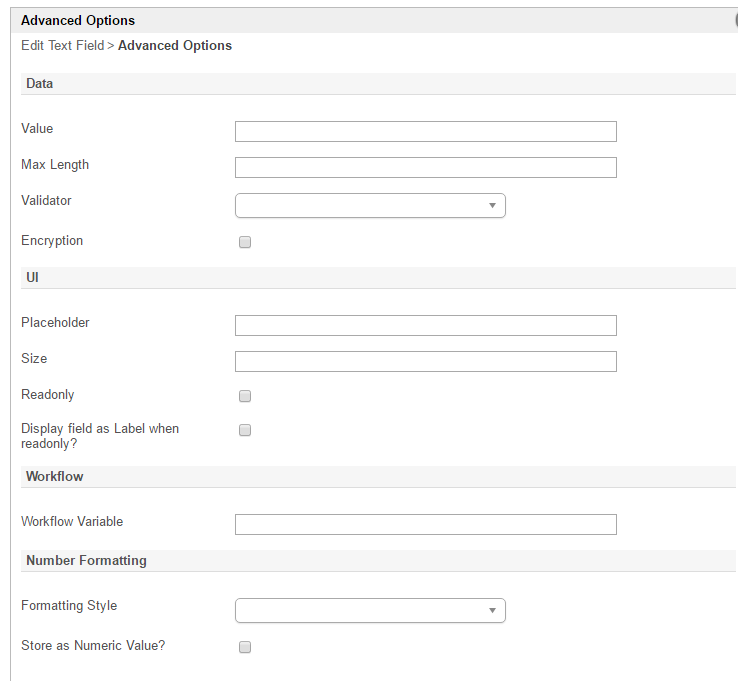Viewport: 738px width, 681px height.
Task: Click the Placeholder text field
Action: pyautogui.click(x=425, y=325)
